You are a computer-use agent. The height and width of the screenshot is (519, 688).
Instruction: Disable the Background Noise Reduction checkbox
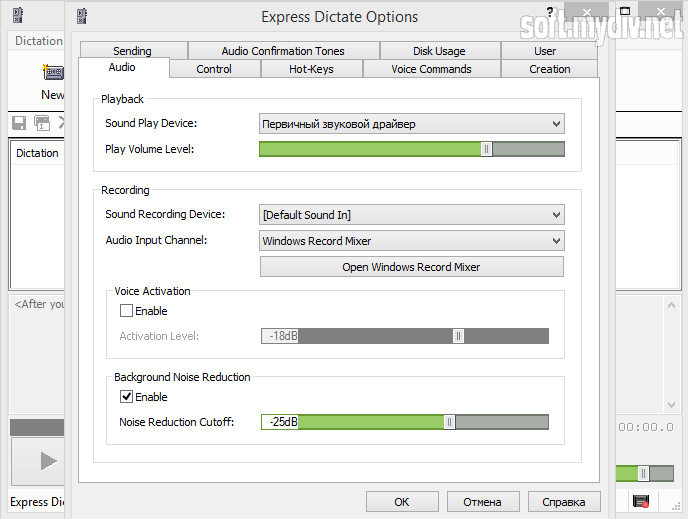point(126,397)
